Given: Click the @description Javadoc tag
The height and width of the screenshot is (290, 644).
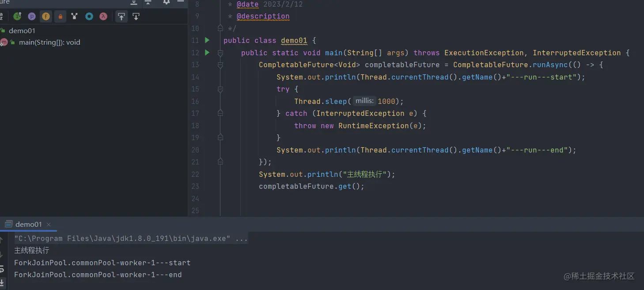Looking at the screenshot, I should pyautogui.click(x=263, y=16).
